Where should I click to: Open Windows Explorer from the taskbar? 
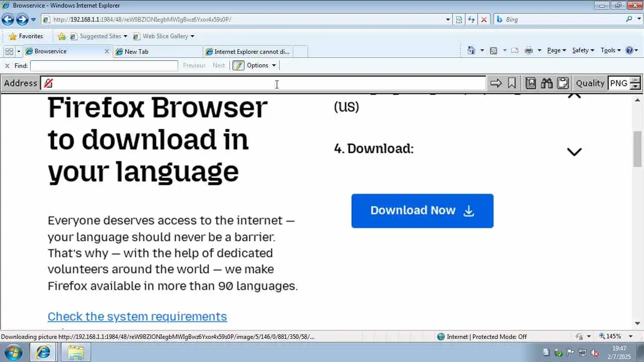point(75,352)
